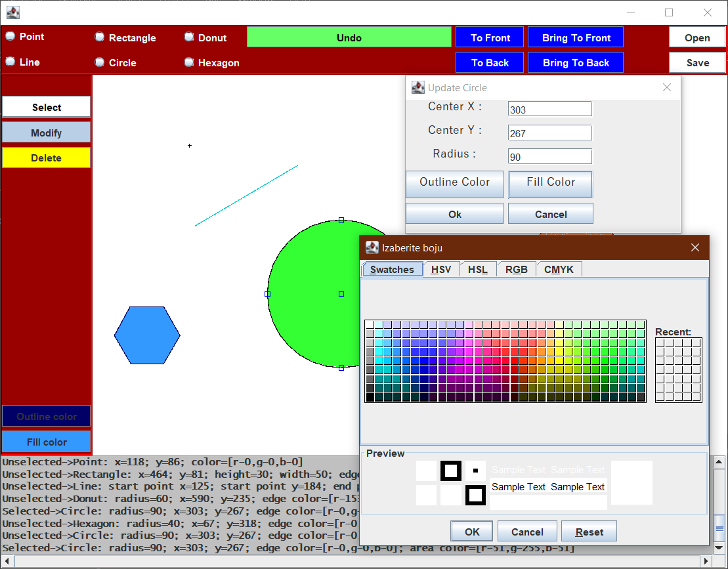Confirm color chooser with OK
Image resolution: width=728 pixels, height=569 pixels.
472,532
